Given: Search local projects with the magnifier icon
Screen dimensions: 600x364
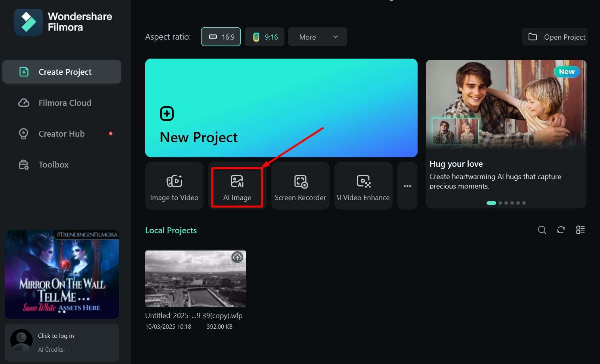Looking at the screenshot, I should pyautogui.click(x=542, y=230).
